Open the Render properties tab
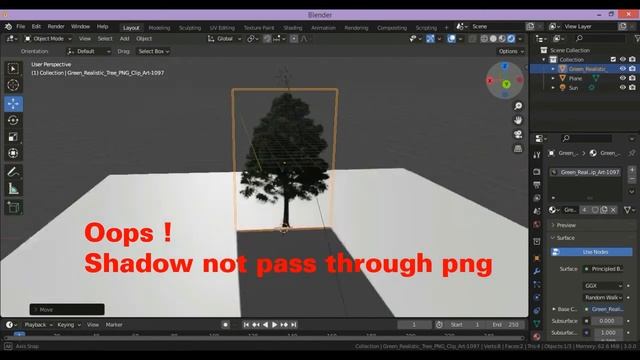 (x=537, y=172)
